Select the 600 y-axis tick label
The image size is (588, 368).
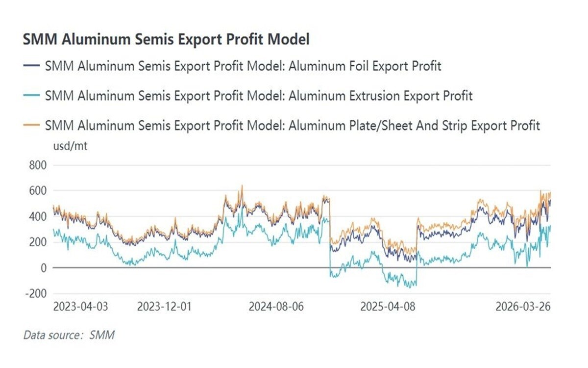(x=38, y=191)
